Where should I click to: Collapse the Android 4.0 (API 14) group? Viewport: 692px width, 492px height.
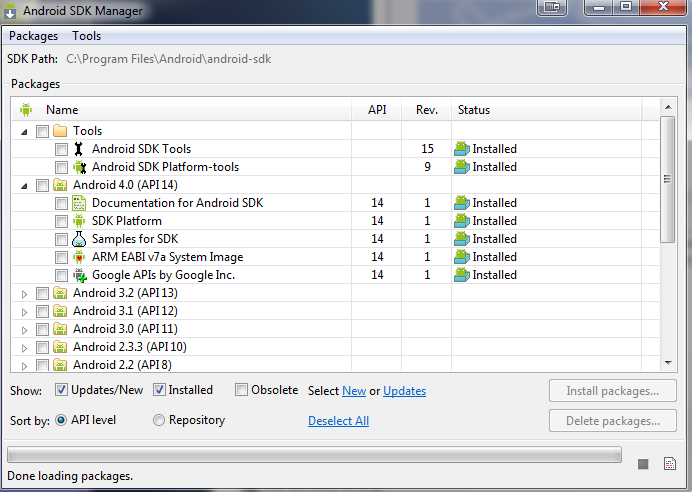(x=25, y=186)
